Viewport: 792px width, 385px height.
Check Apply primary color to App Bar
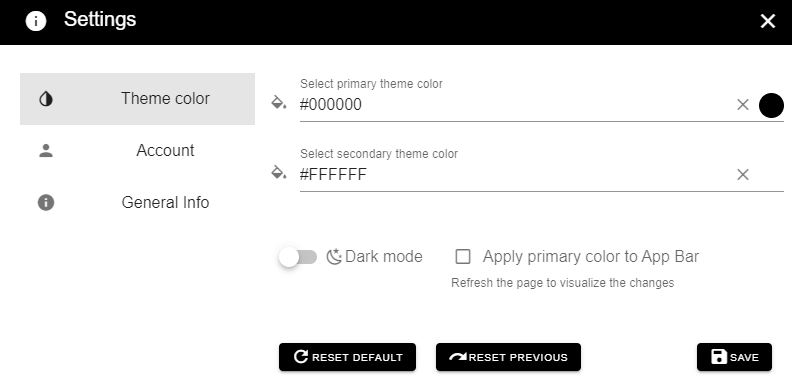tap(463, 257)
